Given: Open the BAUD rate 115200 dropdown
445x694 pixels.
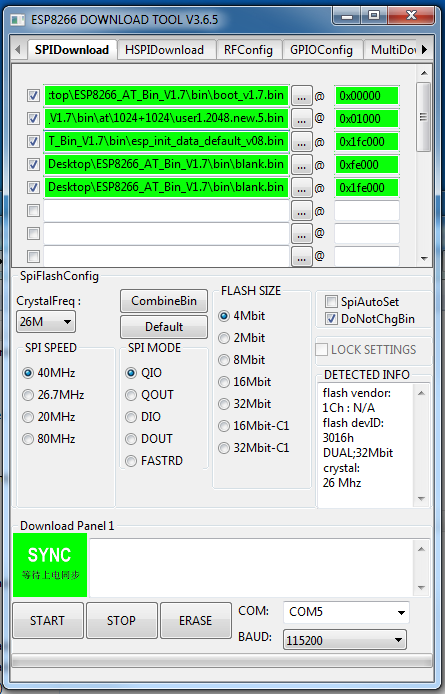Looking at the screenshot, I should (344, 640).
